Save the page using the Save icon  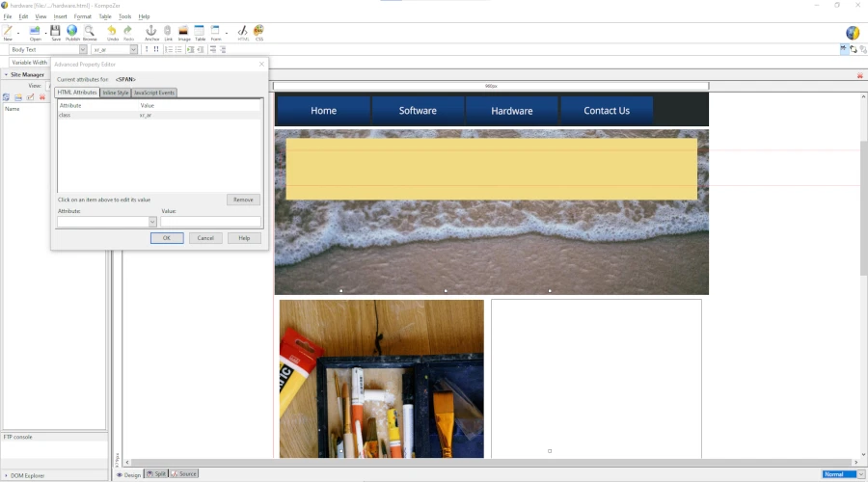55,31
